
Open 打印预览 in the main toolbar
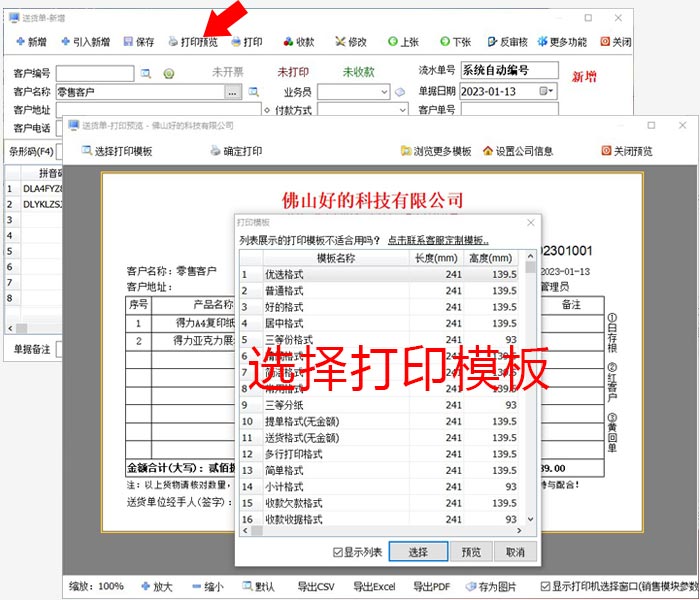(193, 42)
